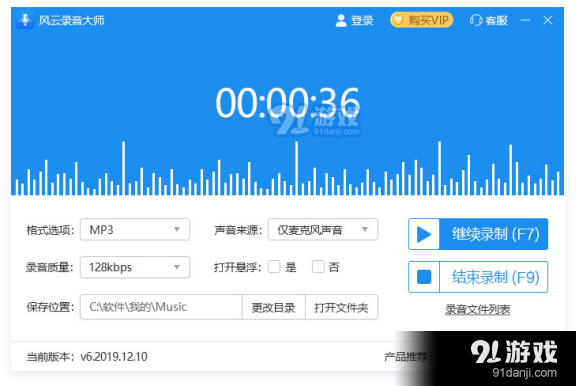Minimize the recorder window
Screen dimensions: 576x386
(x=525, y=20)
